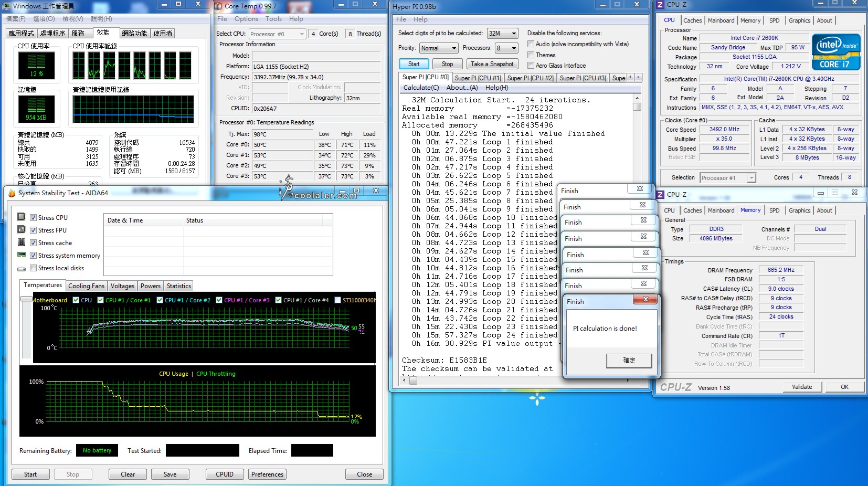Viewport: 868px width, 486px height.
Task: Click the Task Manager title bar icon
Action: [7, 6]
